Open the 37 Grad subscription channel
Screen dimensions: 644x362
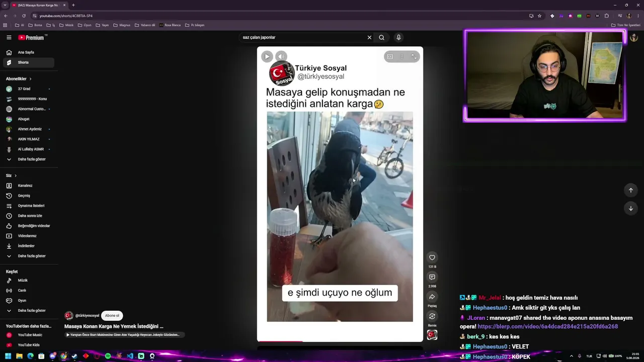point(28,89)
